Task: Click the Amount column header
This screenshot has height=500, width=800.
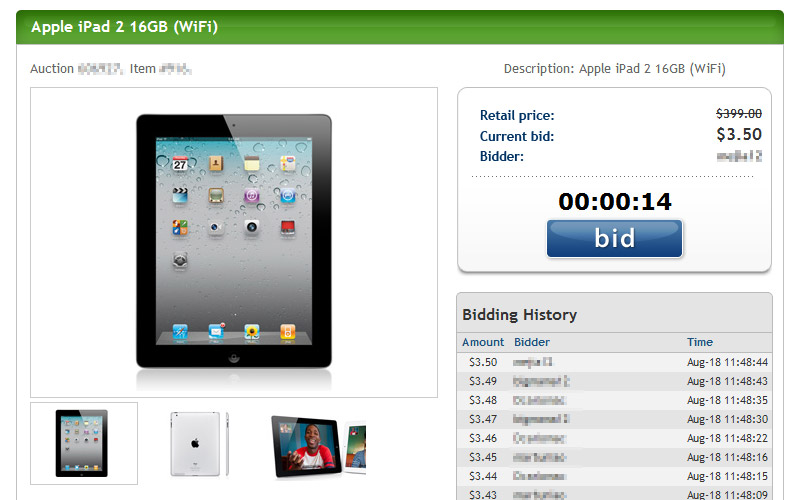Action: click(483, 342)
